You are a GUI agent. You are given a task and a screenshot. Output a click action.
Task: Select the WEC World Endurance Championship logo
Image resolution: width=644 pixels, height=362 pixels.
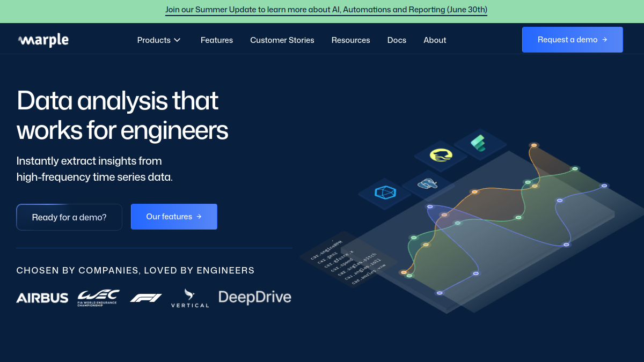click(x=98, y=298)
